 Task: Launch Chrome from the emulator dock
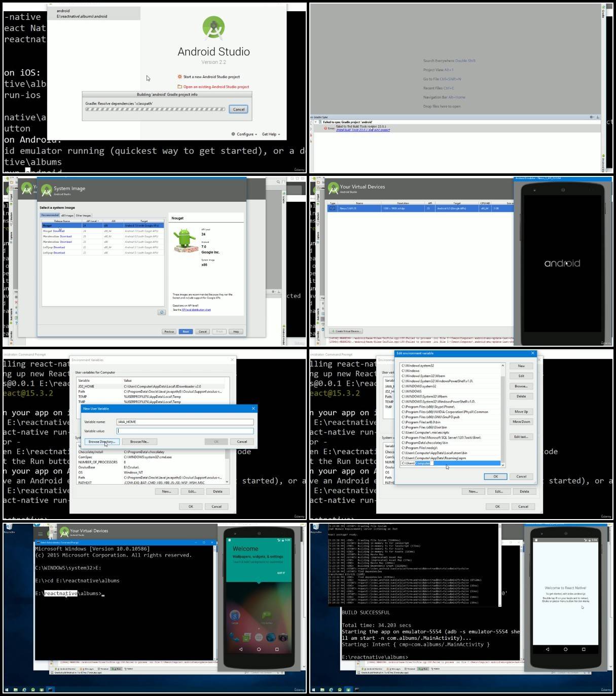pyautogui.click(x=271, y=637)
